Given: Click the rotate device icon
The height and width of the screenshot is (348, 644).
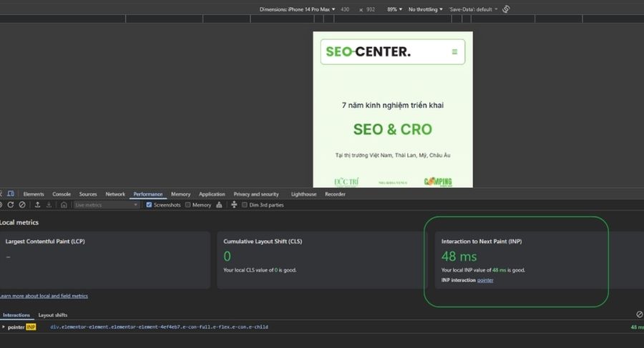Looking at the screenshot, I should [506, 9].
